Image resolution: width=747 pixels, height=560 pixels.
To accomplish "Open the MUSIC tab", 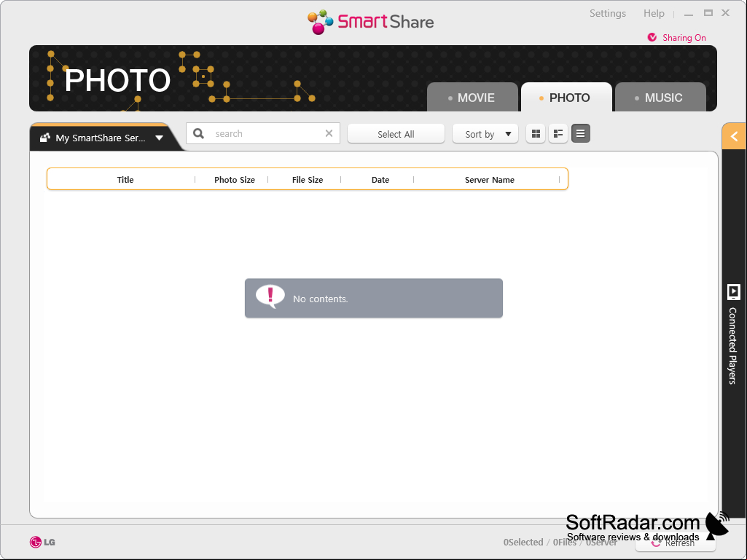I will 660,97.
